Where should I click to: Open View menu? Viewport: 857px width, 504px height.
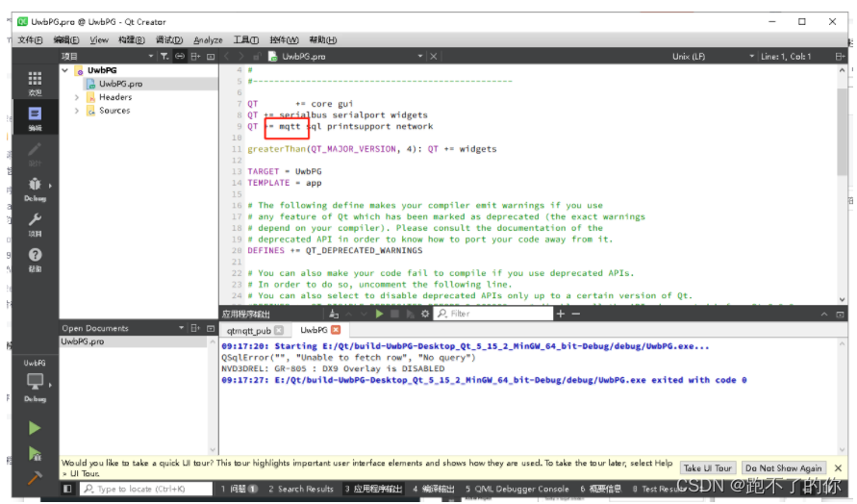click(x=99, y=39)
